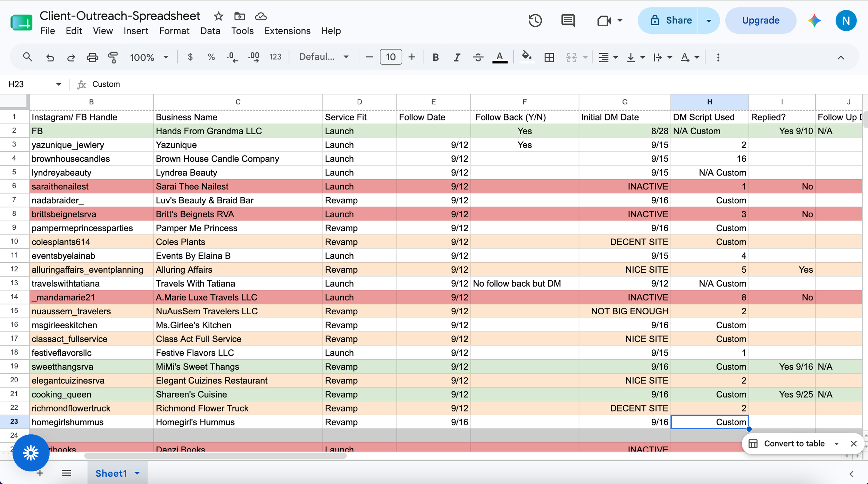Click Convert to table button
868x484 pixels.
coord(787,443)
